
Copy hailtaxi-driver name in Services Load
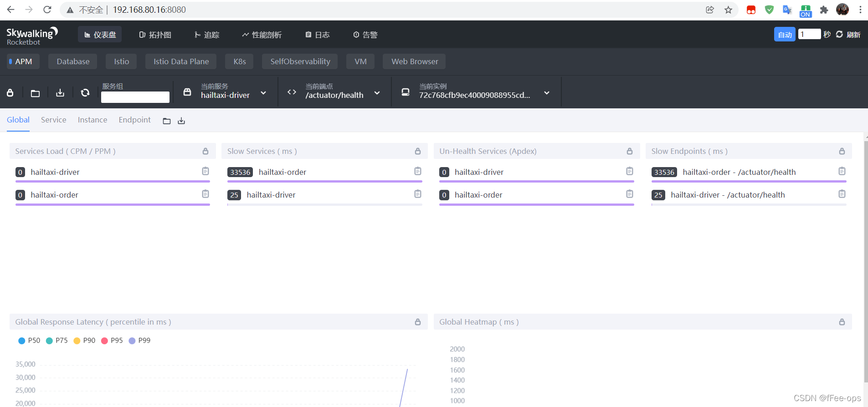pos(205,171)
